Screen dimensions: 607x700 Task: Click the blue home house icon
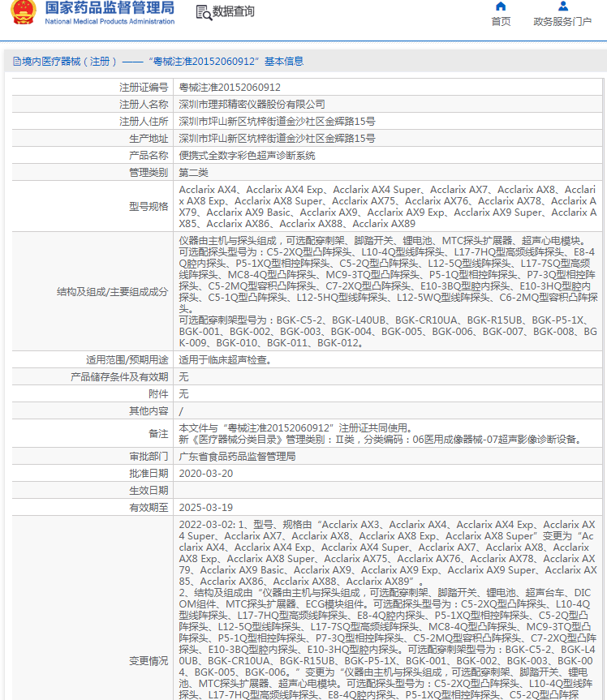point(501,6)
